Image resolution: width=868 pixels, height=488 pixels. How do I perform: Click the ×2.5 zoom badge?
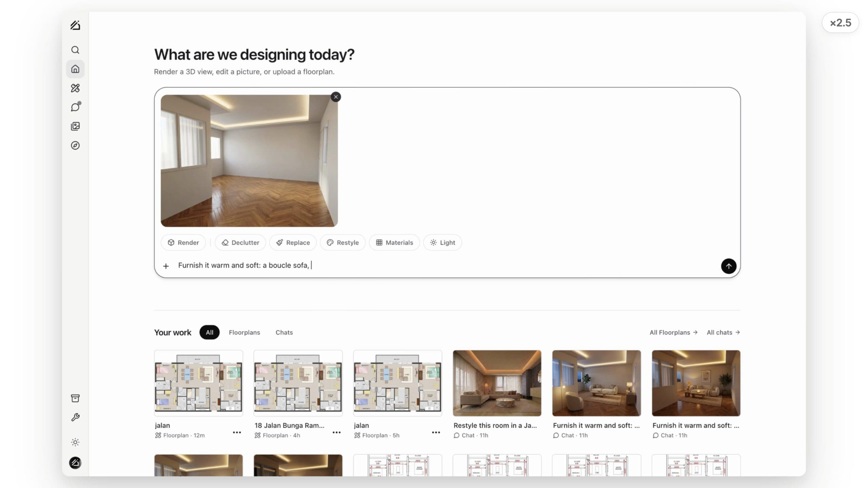pyautogui.click(x=840, y=23)
